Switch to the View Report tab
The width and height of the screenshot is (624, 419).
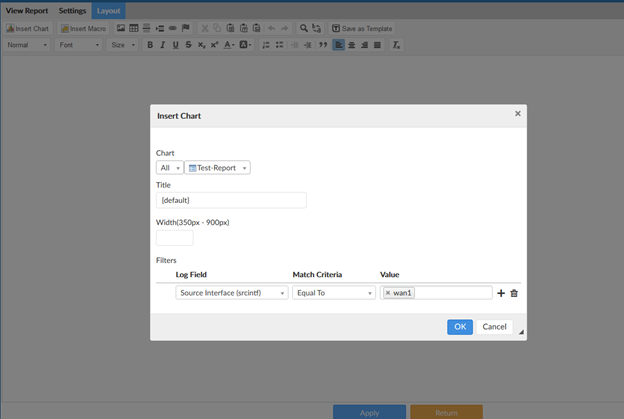pyautogui.click(x=27, y=11)
